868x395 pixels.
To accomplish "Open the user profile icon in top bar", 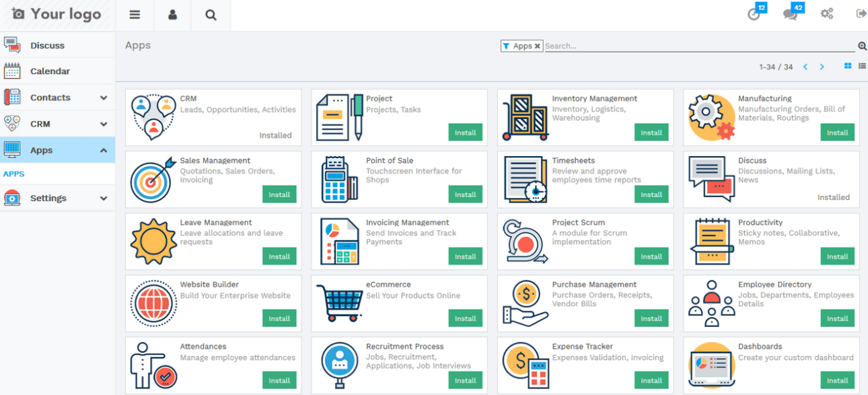I will click(x=172, y=15).
